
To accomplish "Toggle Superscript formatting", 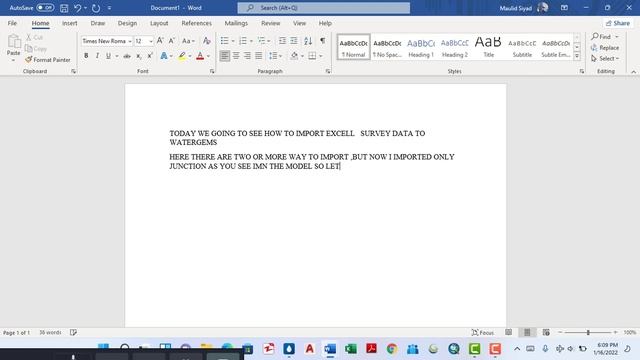I will tap(150, 56).
